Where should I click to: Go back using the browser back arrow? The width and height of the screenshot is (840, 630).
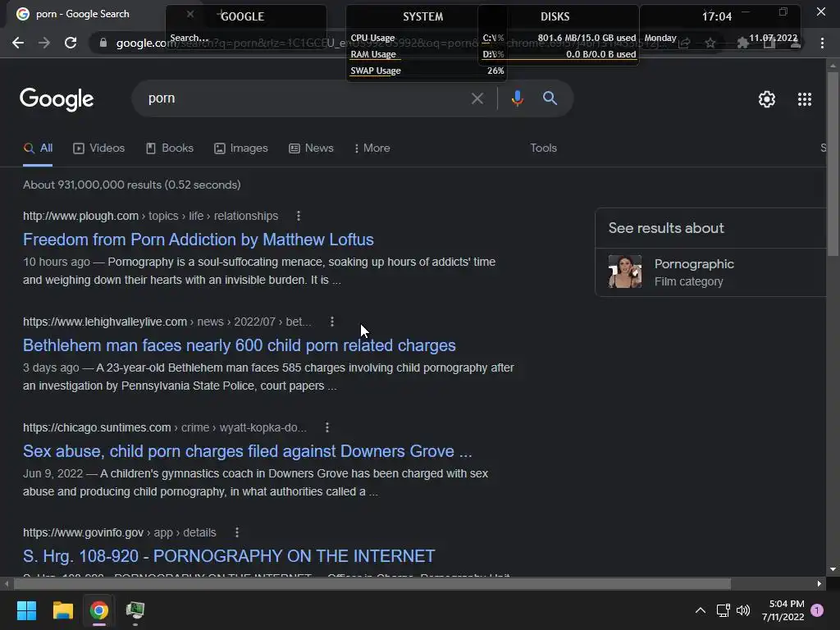tap(18, 43)
